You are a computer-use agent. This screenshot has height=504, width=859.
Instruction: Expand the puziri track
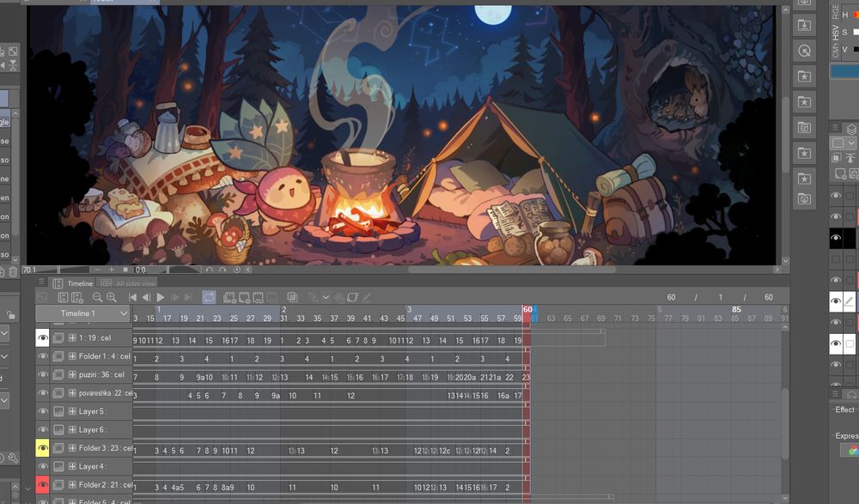coord(72,374)
